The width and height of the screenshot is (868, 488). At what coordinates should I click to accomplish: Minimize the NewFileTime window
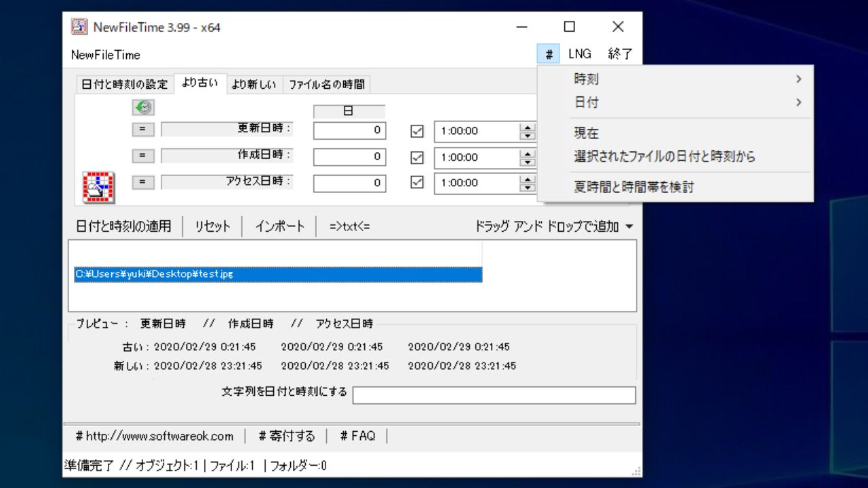[521, 27]
